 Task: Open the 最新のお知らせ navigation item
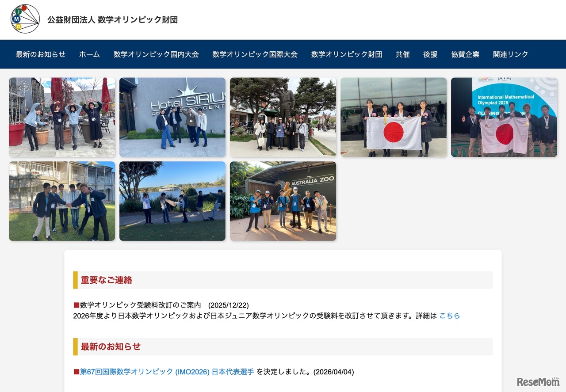click(40, 54)
